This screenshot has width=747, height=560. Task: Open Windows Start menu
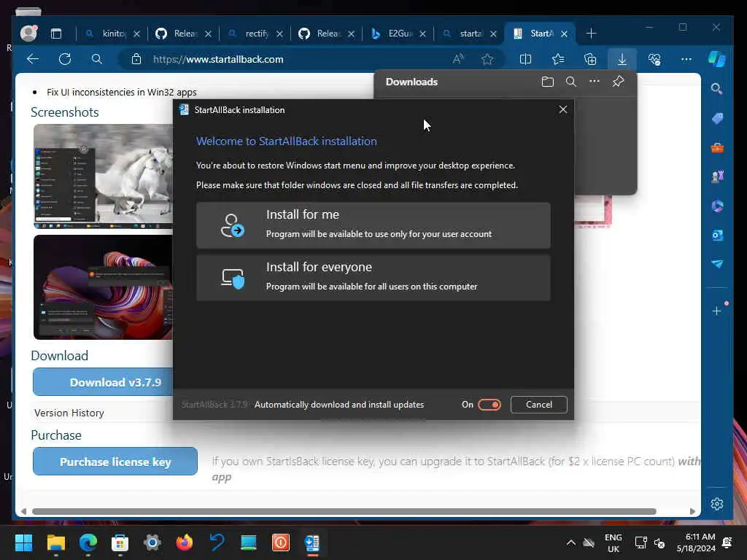click(23, 542)
